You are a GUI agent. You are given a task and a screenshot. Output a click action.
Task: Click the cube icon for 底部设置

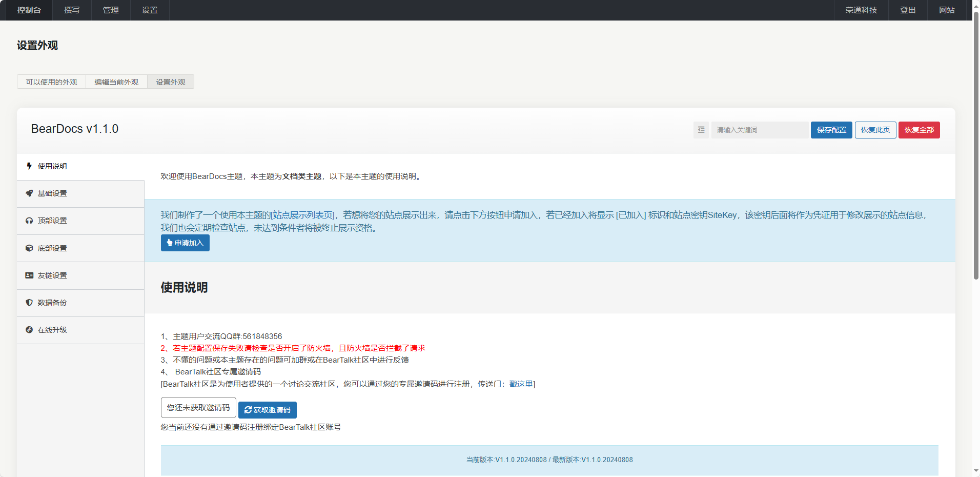click(29, 248)
